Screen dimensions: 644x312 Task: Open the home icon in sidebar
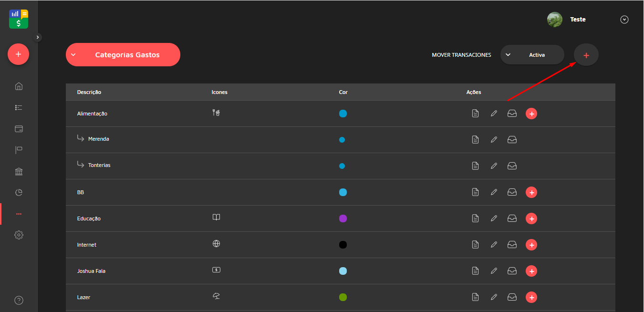(x=19, y=86)
